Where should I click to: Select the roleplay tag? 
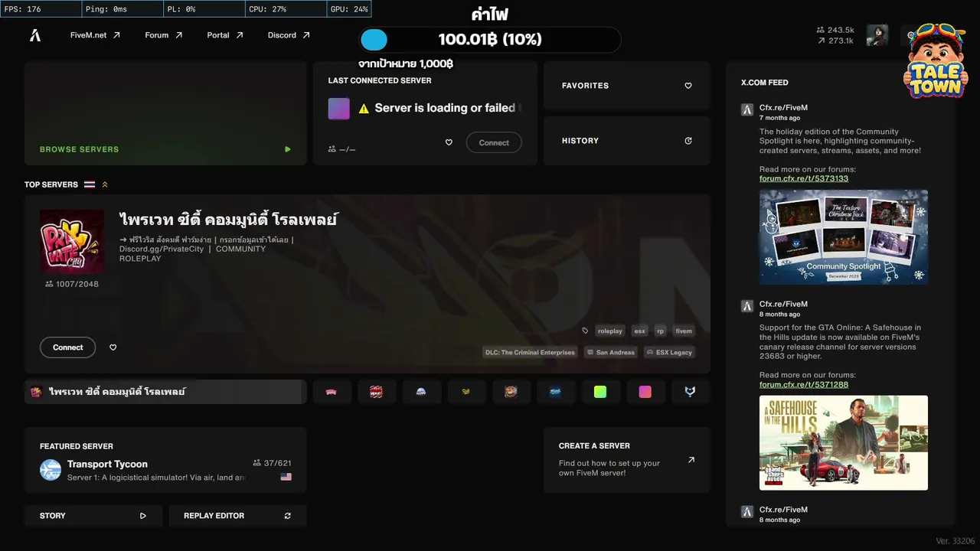[610, 331]
